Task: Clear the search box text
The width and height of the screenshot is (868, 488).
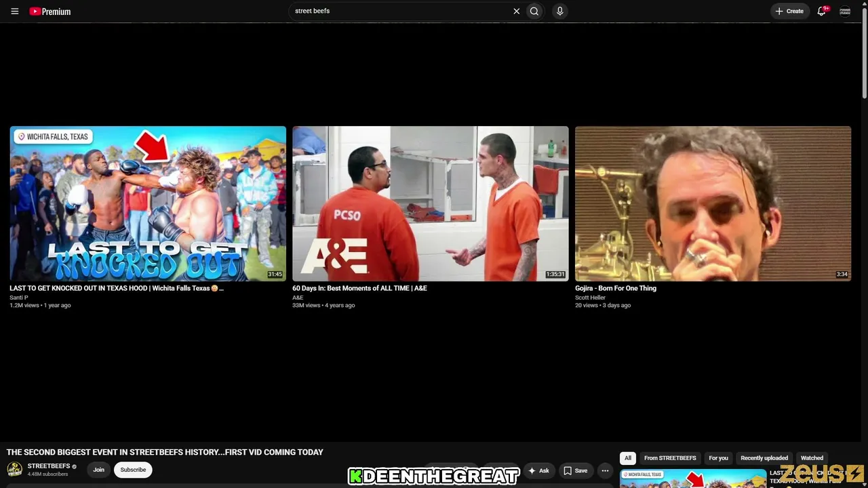Action: coord(516,11)
